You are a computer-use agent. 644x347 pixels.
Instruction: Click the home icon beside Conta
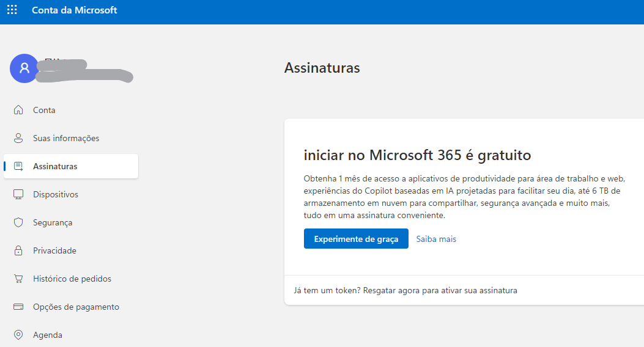[x=18, y=110]
